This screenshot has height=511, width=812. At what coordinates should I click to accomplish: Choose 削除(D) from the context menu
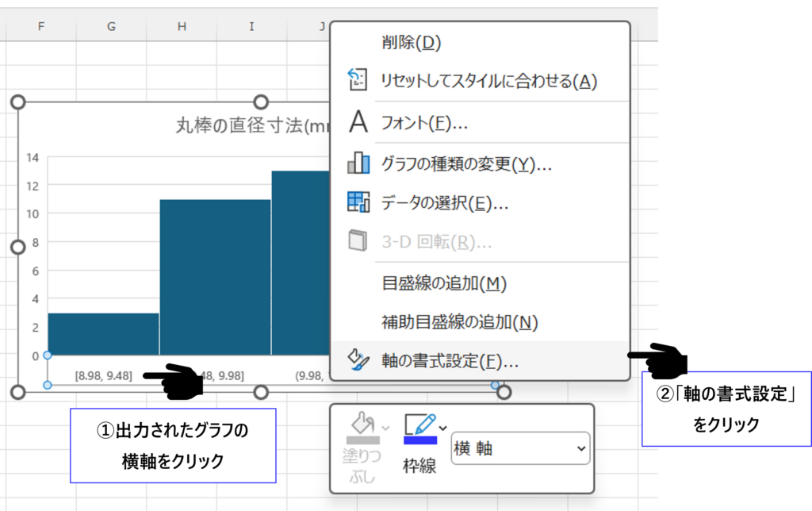[410, 42]
